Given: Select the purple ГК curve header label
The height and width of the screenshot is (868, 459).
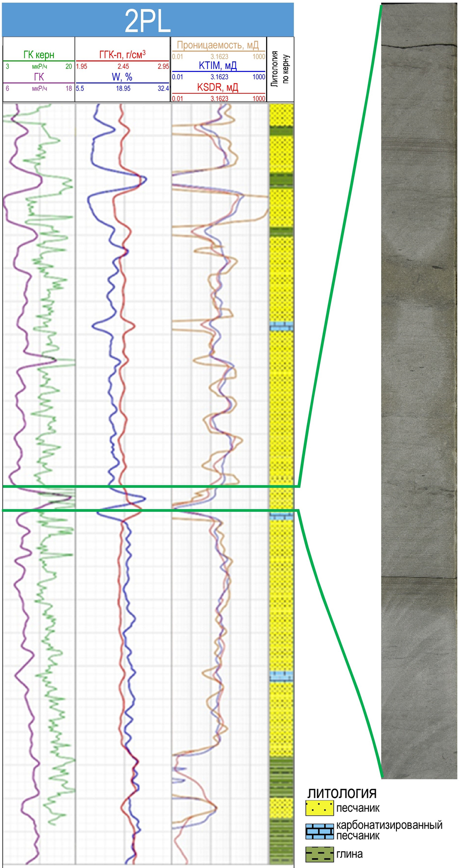Looking at the screenshot, I should [x=39, y=77].
